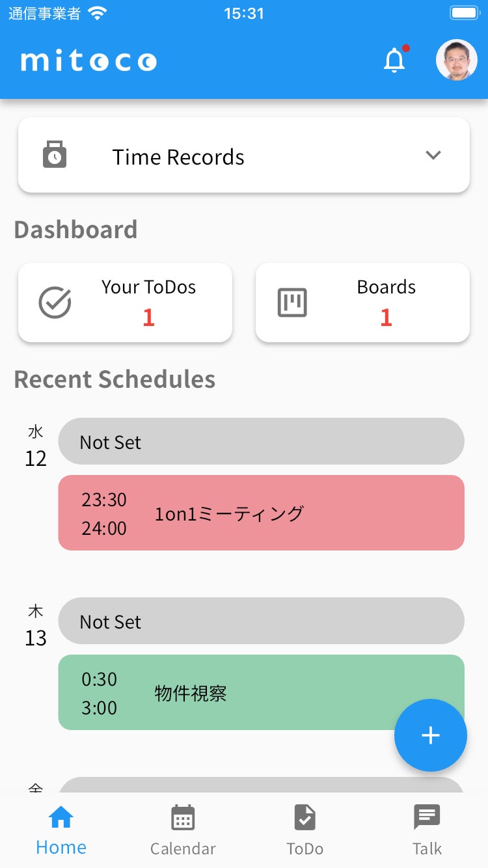
Task: Open the notifications bell
Action: (394, 61)
